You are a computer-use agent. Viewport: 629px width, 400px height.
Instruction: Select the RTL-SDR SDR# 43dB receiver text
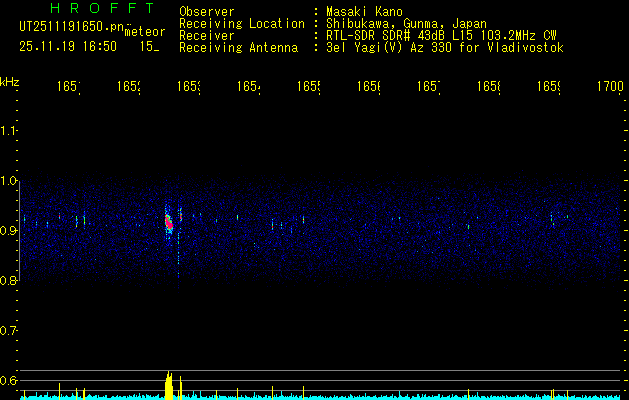pyautogui.click(x=441, y=36)
